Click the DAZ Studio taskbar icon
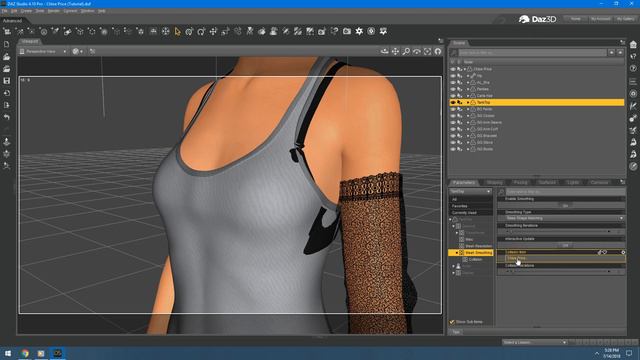 click(x=57, y=353)
